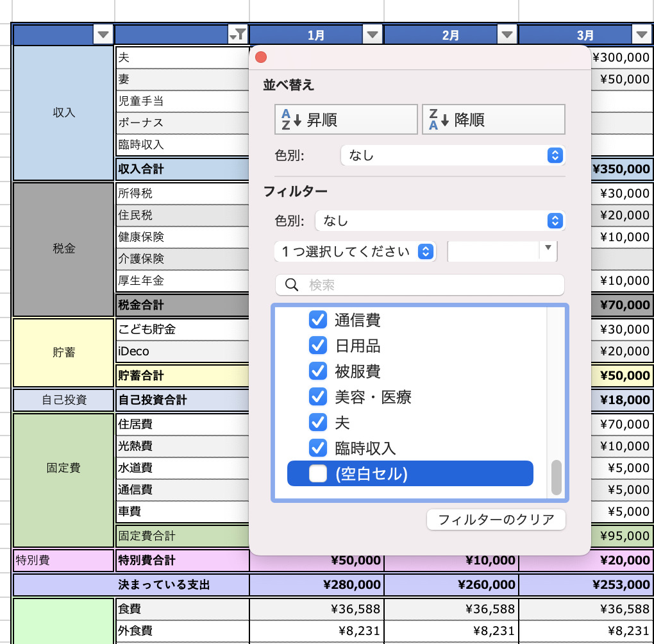Image resolution: width=654 pixels, height=644 pixels.
Task: Uncheck the 通信費 filter item
Action: (318, 319)
